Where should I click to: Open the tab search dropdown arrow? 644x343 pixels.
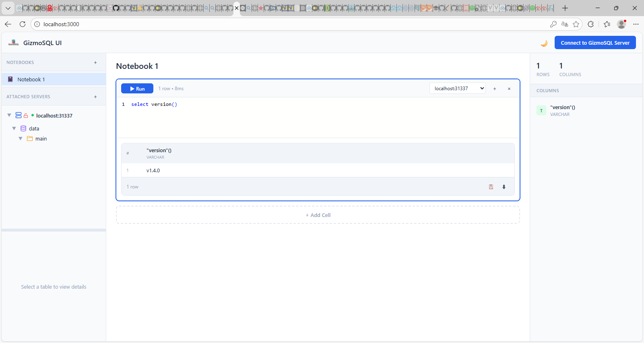point(8,8)
